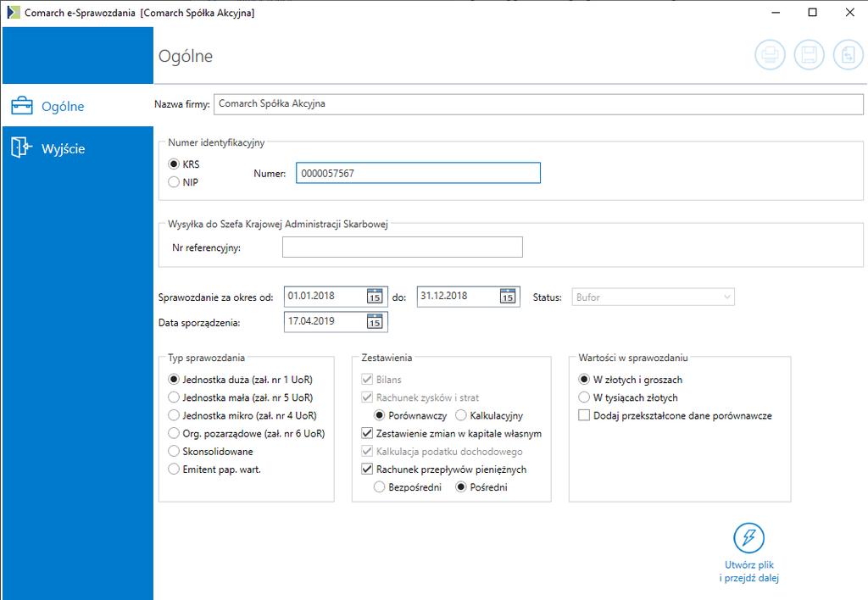This screenshot has height=600, width=868.
Task: Click the Wysyłka do Szefa Krajowej Administracji Skarbowej label
Action: tap(278, 225)
